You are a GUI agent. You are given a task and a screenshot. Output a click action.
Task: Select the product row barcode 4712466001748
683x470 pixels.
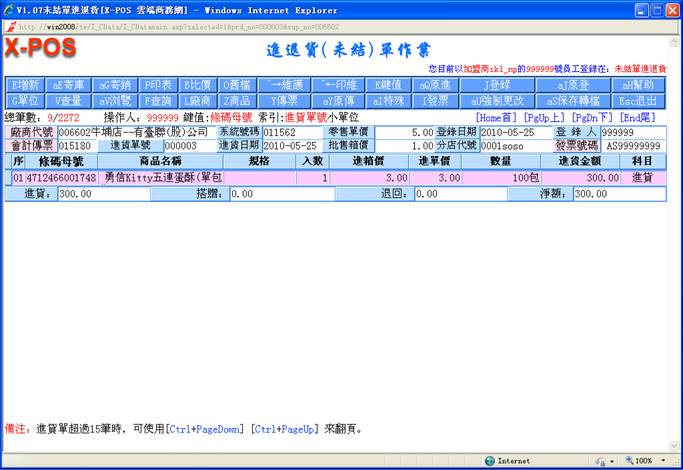[x=61, y=177]
